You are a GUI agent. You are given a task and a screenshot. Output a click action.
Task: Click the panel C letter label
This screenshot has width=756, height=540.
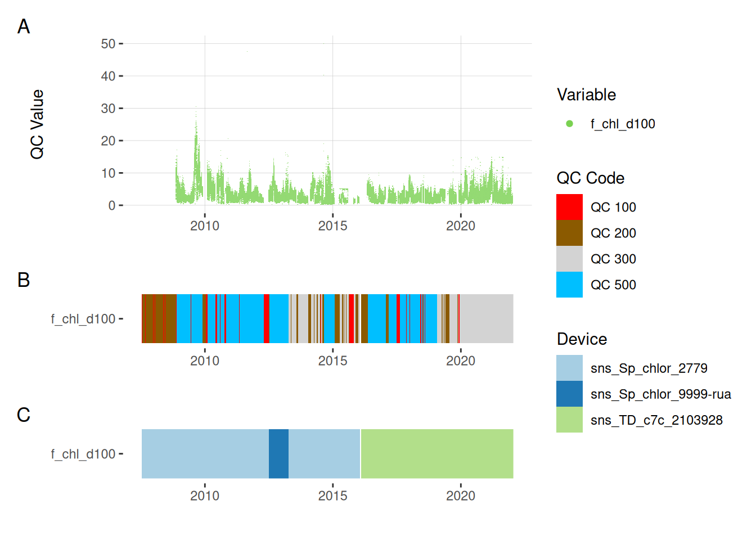24,415
